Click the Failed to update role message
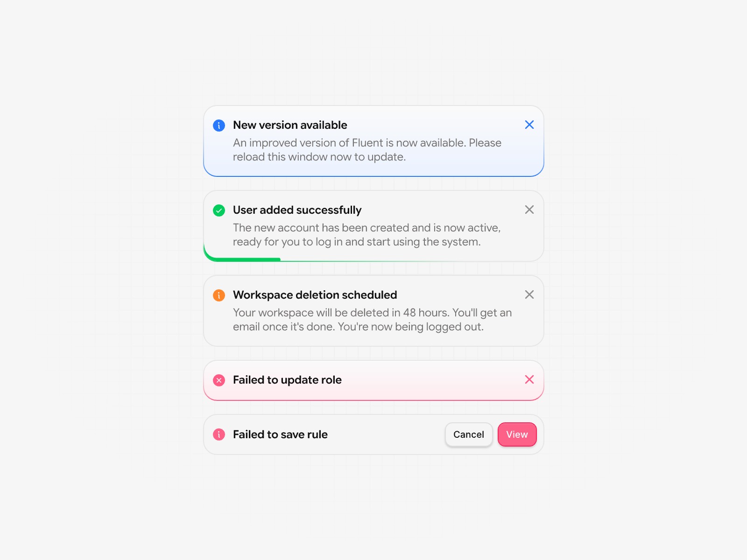The width and height of the screenshot is (747, 560). point(287,380)
